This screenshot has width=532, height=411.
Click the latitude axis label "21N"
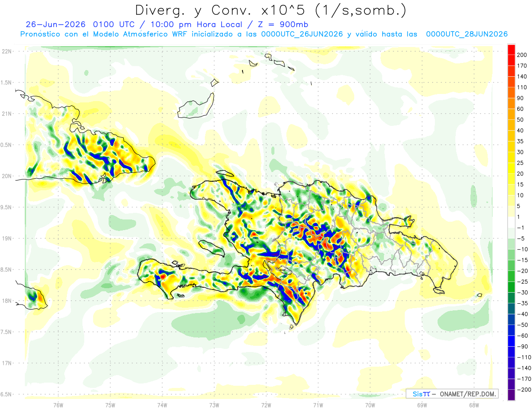coord(7,114)
